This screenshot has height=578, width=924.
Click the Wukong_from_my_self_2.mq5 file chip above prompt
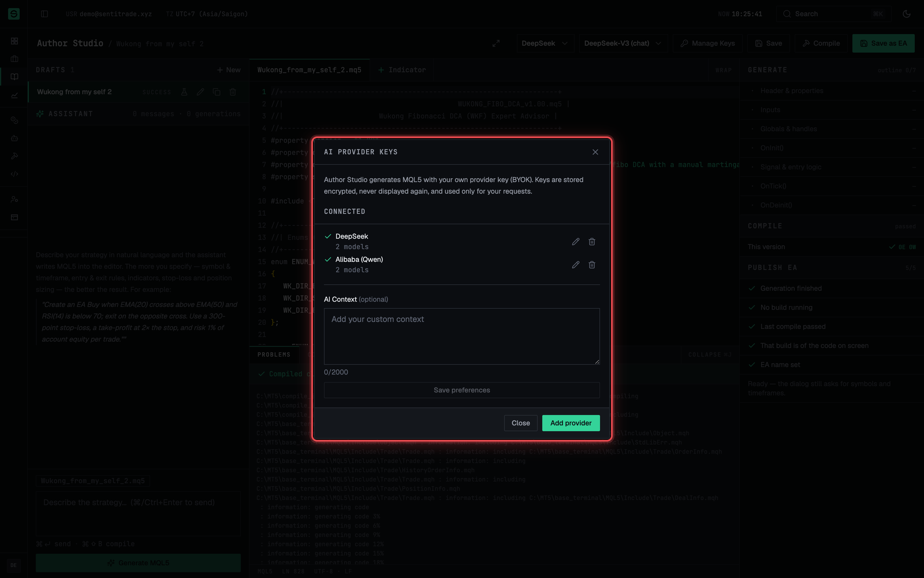[x=93, y=481]
